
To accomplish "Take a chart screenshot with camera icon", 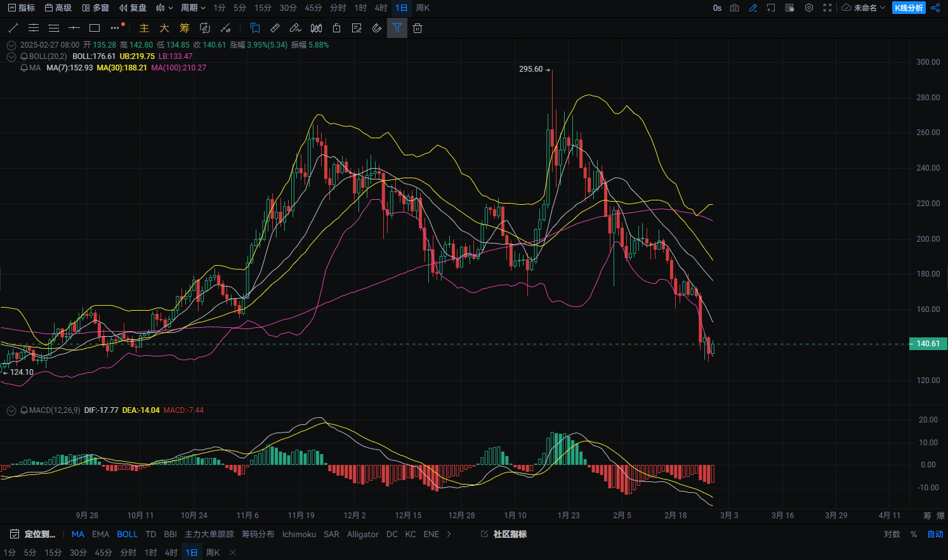I will pos(734,8).
